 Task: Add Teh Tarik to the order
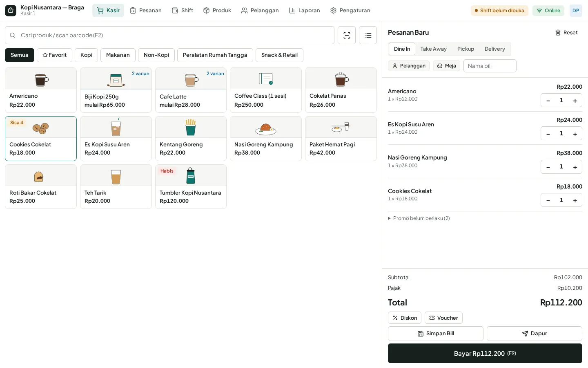(116, 187)
